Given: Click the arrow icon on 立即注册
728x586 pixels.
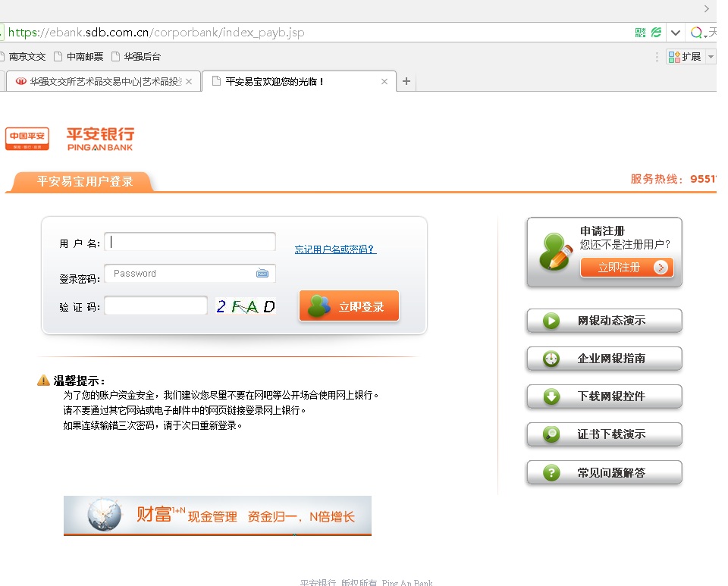Looking at the screenshot, I should (661, 268).
